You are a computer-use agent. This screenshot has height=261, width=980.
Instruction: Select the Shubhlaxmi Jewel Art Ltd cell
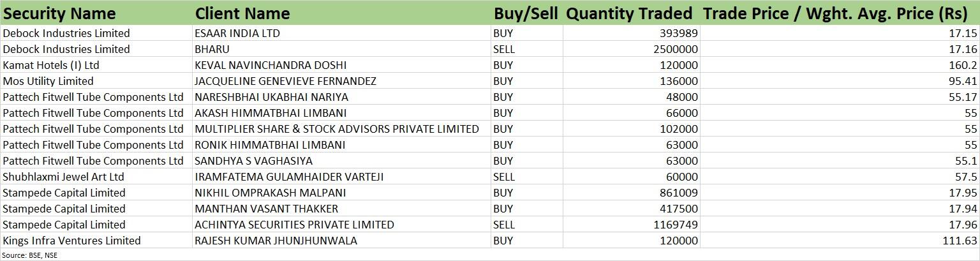(96, 177)
